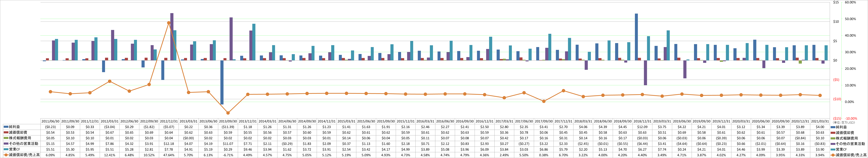Click the 2012/12/31 column header
This screenshot has height=158, width=868.
coord(169,121)
